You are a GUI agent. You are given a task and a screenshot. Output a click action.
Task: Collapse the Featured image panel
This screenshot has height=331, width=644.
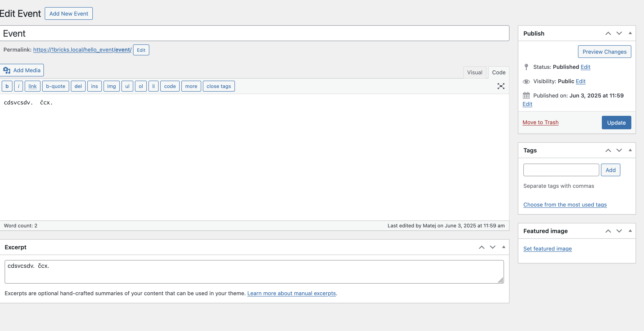630,231
